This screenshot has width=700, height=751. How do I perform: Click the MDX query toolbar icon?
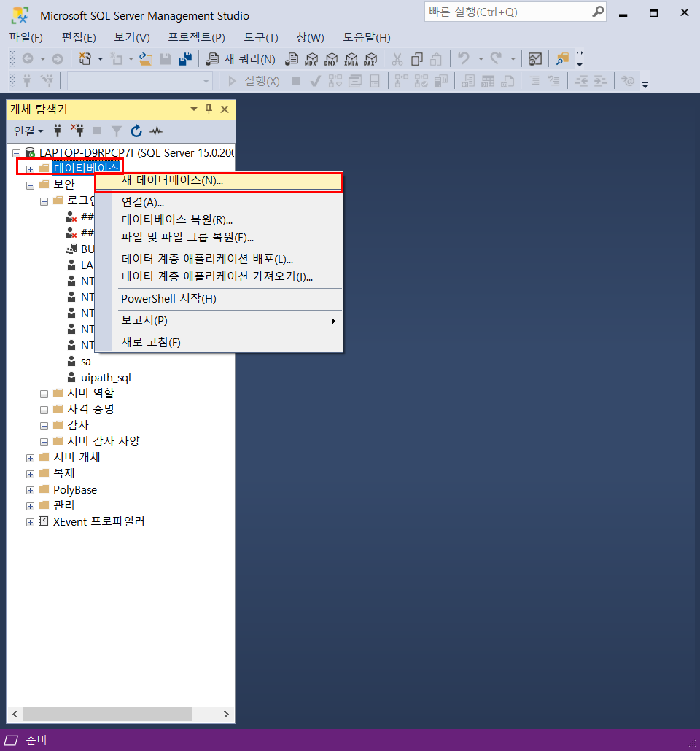[x=311, y=59]
